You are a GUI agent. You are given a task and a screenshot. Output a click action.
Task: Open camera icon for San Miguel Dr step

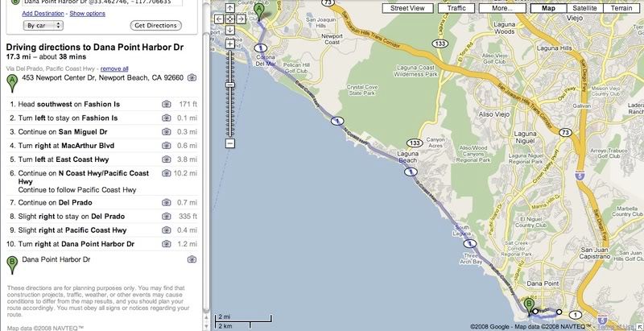(x=167, y=132)
